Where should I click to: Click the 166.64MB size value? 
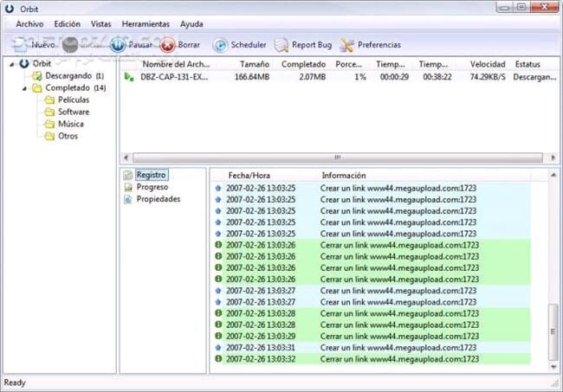tap(252, 77)
